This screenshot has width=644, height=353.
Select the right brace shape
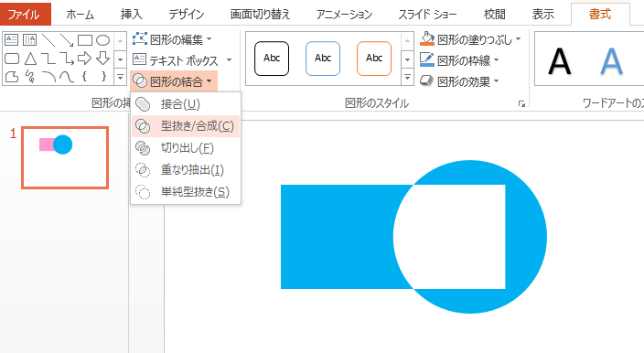103,76
